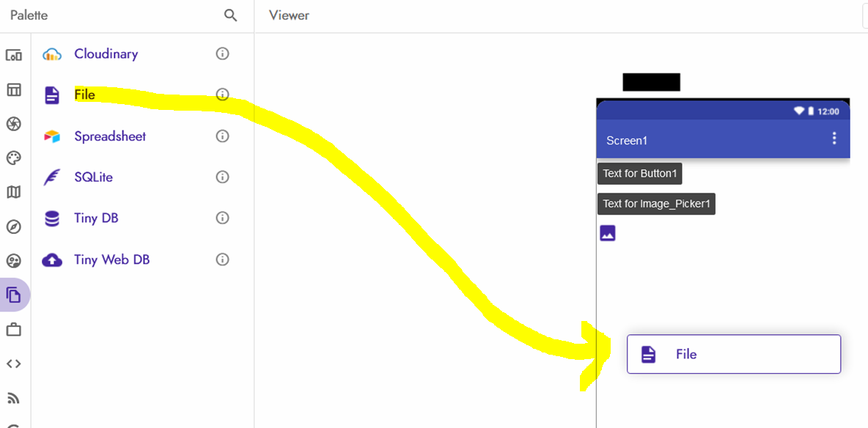
Task: Show info for the Tiny Web DB component
Action: tap(222, 259)
